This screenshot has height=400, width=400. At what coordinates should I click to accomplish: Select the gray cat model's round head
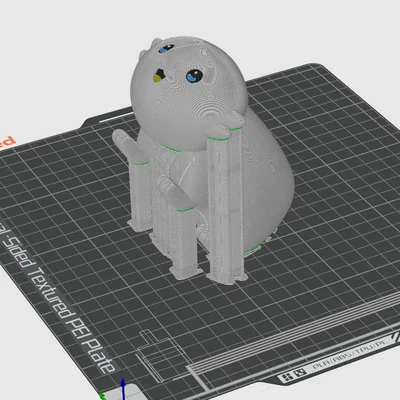coord(189,93)
